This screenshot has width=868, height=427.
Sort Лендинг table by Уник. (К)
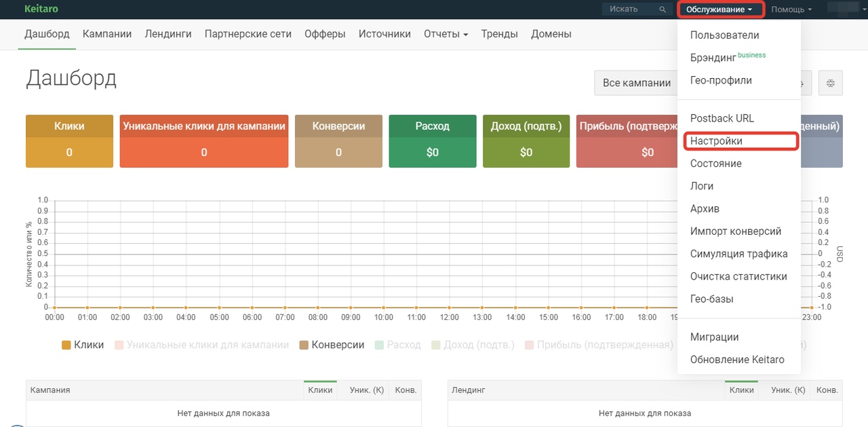pyautogui.click(x=789, y=390)
